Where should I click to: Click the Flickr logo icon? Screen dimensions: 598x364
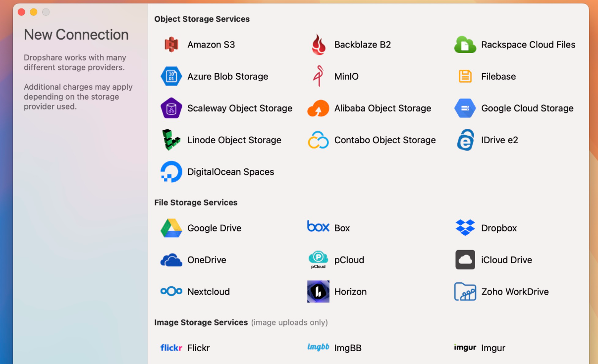click(171, 348)
